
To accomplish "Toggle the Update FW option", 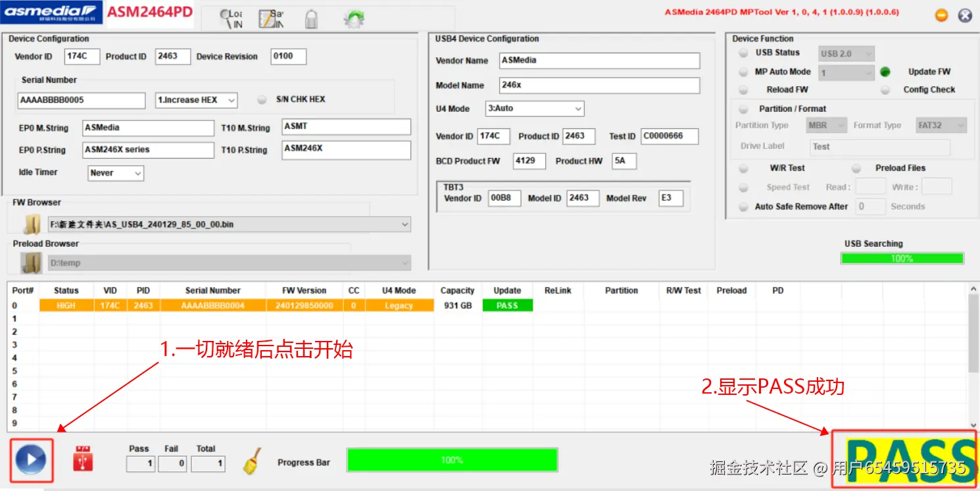I will coord(885,72).
